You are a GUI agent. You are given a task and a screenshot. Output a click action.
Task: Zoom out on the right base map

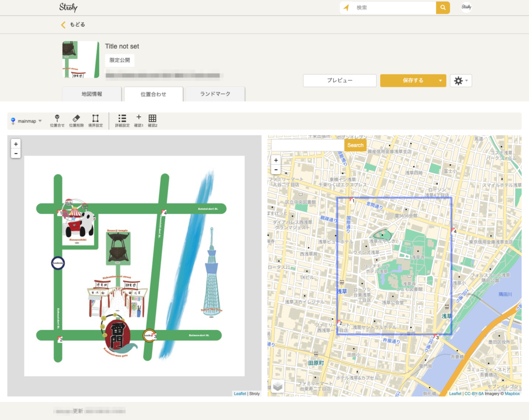(276, 169)
